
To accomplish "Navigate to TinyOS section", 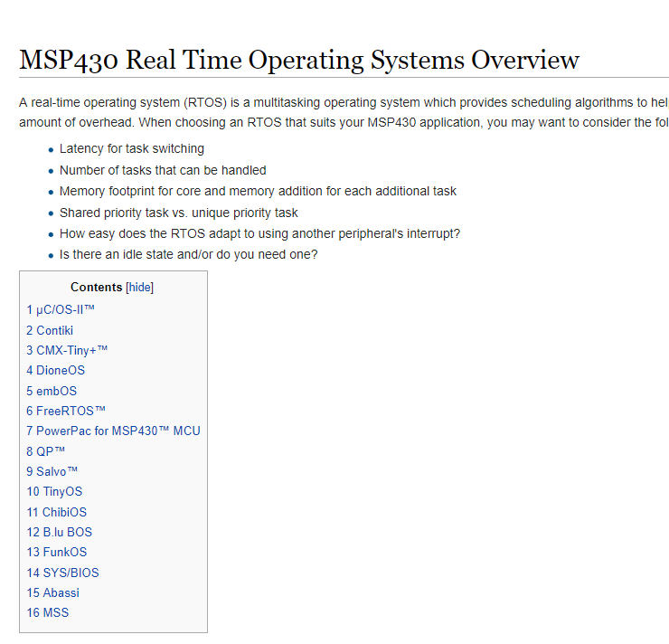I will (x=54, y=492).
